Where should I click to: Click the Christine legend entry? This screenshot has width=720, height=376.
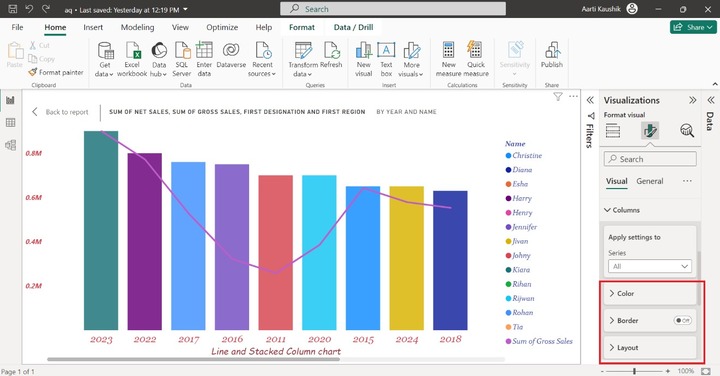(x=523, y=156)
